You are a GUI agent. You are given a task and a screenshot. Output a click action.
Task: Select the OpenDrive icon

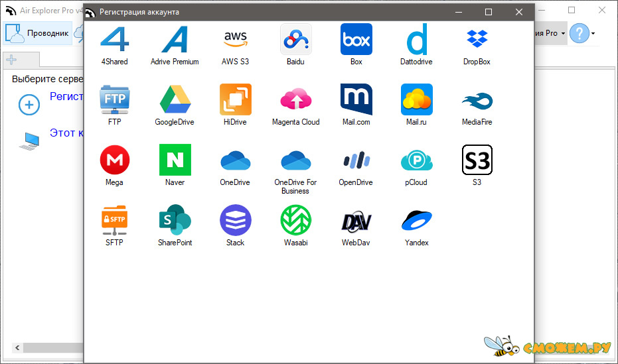356,160
